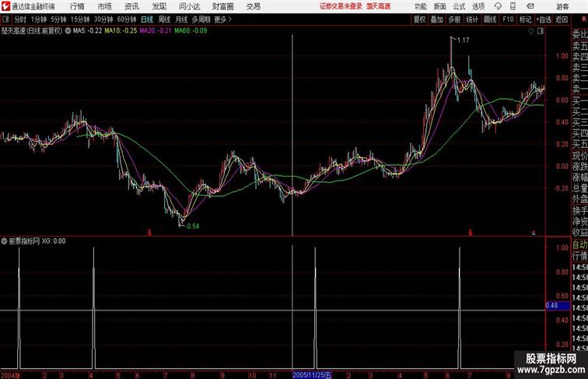The width and height of the screenshot is (588, 379).
Task: Open the 财富圈 menu
Action: click(222, 6)
